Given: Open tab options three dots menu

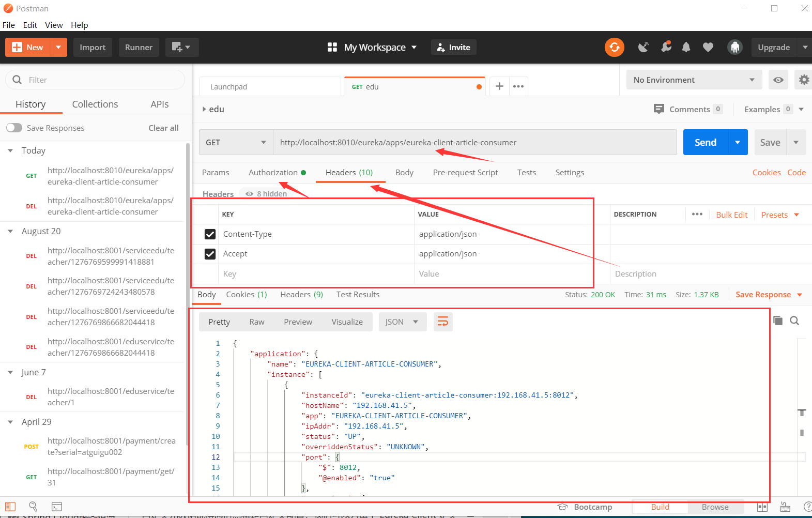Looking at the screenshot, I should [518, 86].
